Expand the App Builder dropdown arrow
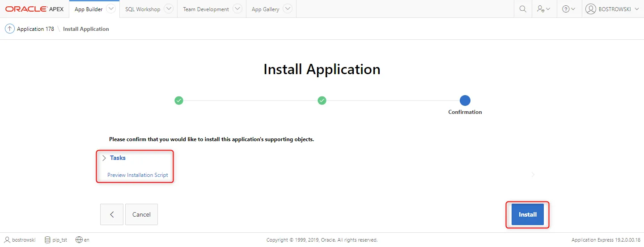 (111, 9)
